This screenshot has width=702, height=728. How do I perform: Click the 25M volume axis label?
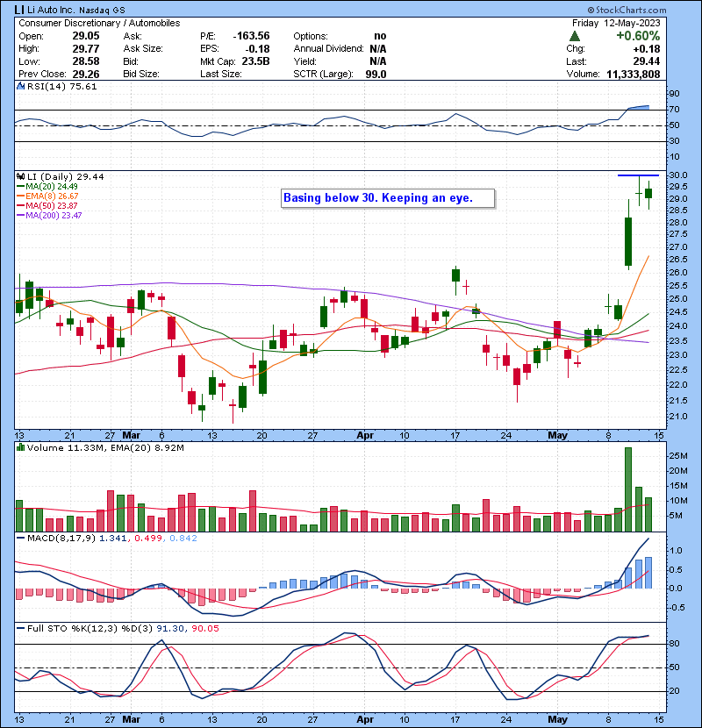pyautogui.click(x=677, y=456)
